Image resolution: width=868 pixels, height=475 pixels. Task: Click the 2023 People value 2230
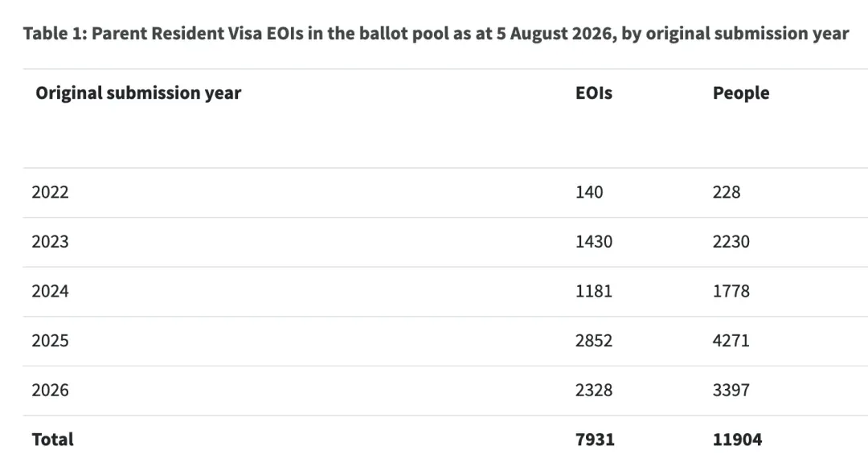pyautogui.click(x=731, y=242)
